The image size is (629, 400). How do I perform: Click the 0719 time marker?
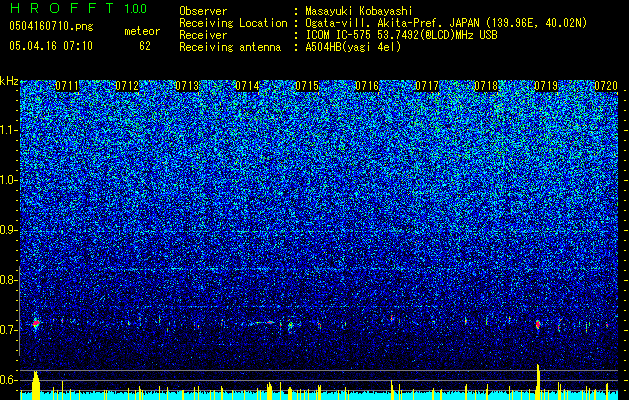point(546,86)
